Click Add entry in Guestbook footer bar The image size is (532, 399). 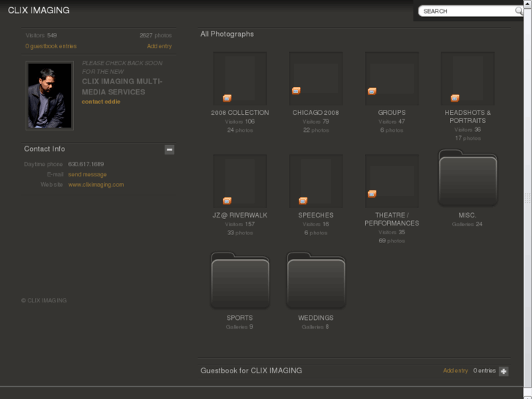coord(455,370)
